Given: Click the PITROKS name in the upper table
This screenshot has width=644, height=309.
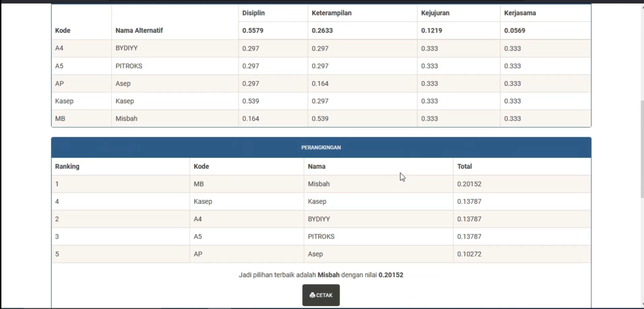Looking at the screenshot, I should [x=129, y=66].
